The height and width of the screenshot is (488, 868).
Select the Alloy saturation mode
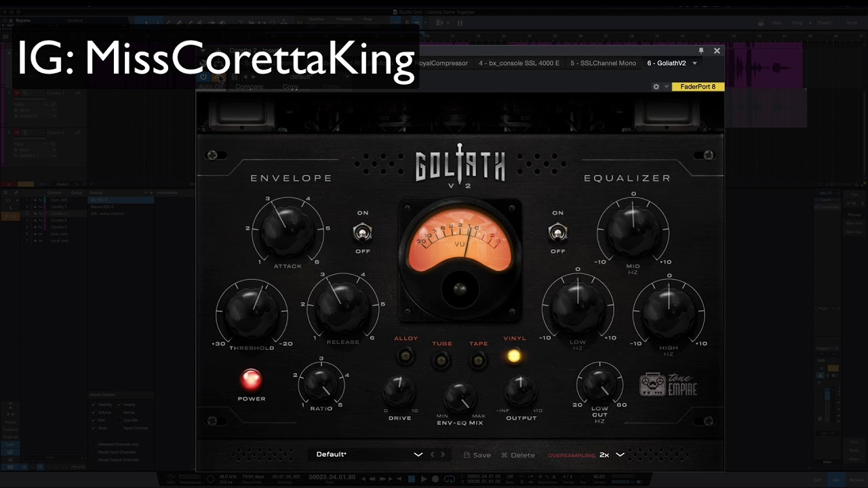[406, 355]
